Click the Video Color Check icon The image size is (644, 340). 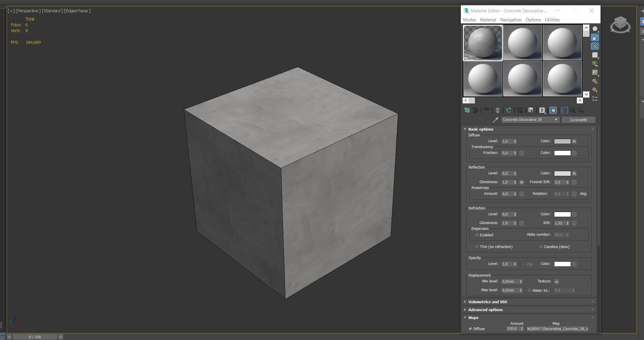(595, 63)
